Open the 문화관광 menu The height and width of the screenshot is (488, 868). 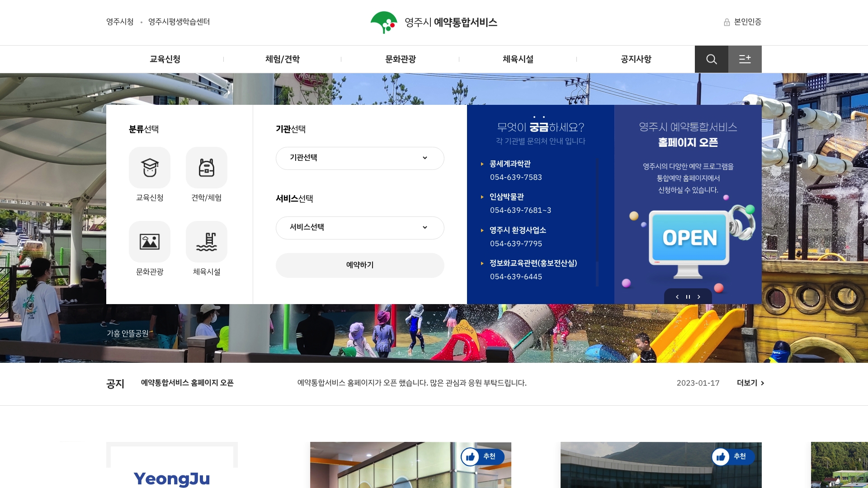coord(401,59)
